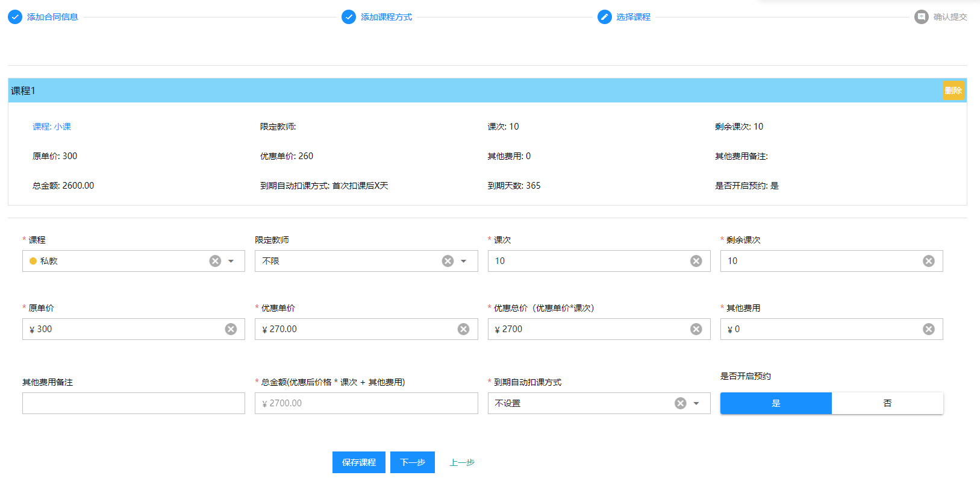The height and width of the screenshot is (481, 980).
Task: Clear the 优惠总价 field value
Action: pyautogui.click(x=696, y=329)
